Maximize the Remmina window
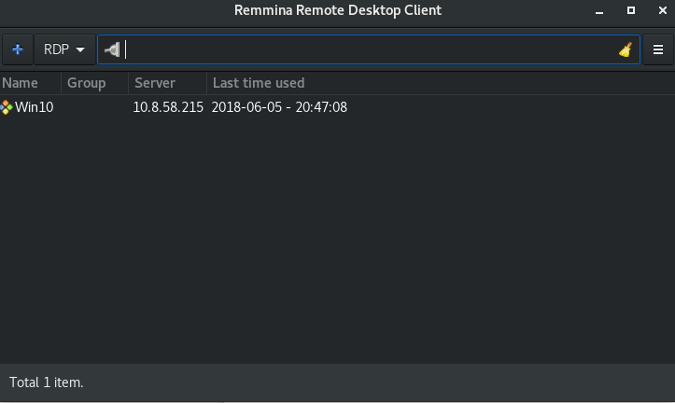The width and height of the screenshot is (675, 403). [631, 11]
